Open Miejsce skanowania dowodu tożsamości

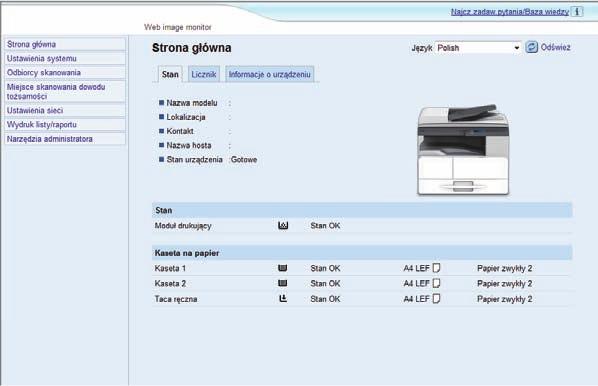tap(65, 92)
